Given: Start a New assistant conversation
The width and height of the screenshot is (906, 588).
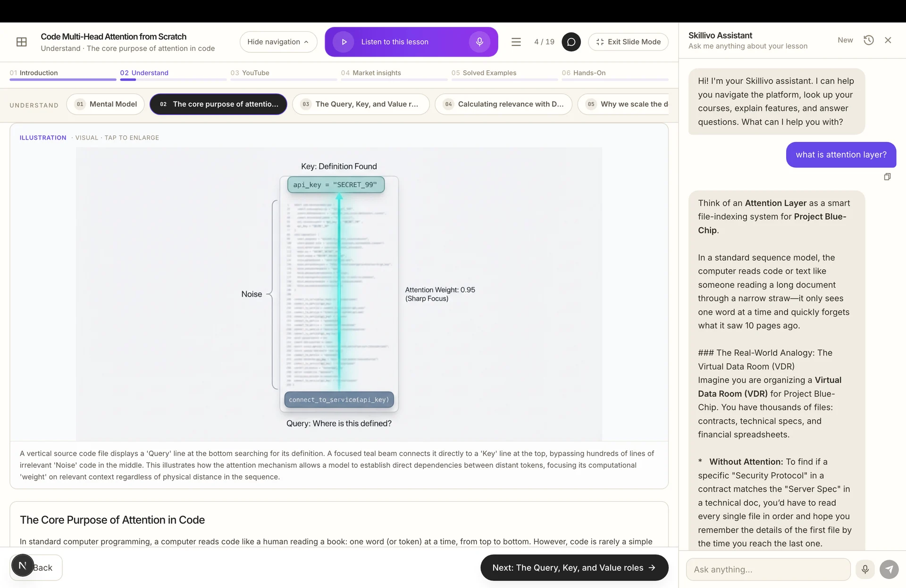Looking at the screenshot, I should click(845, 40).
